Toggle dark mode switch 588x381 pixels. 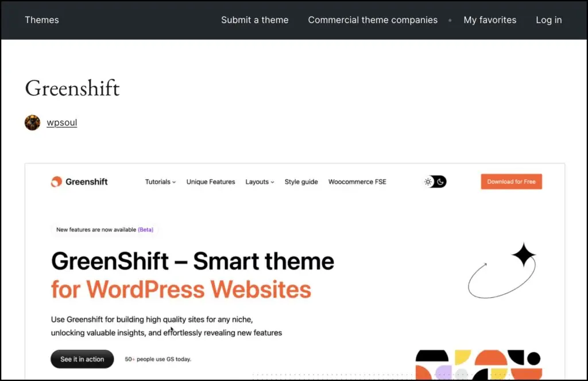click(x=435, y=182)
